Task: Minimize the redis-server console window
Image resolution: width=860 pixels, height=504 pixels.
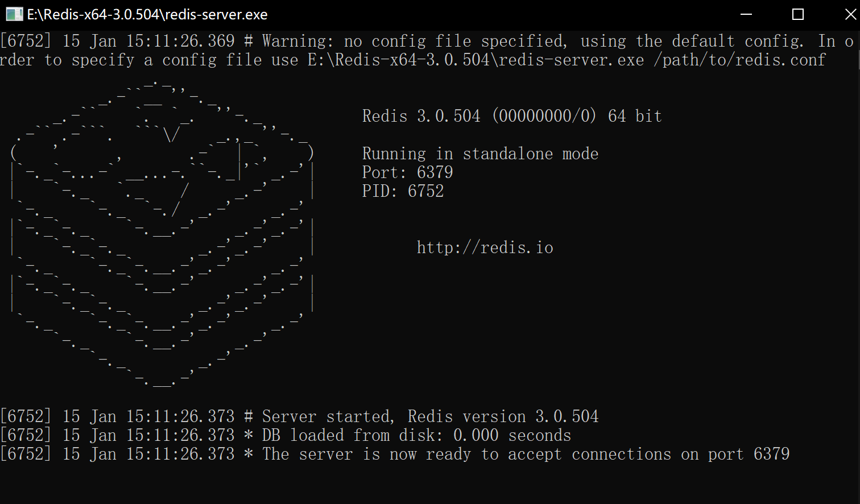Action: (x=746, y=14)
